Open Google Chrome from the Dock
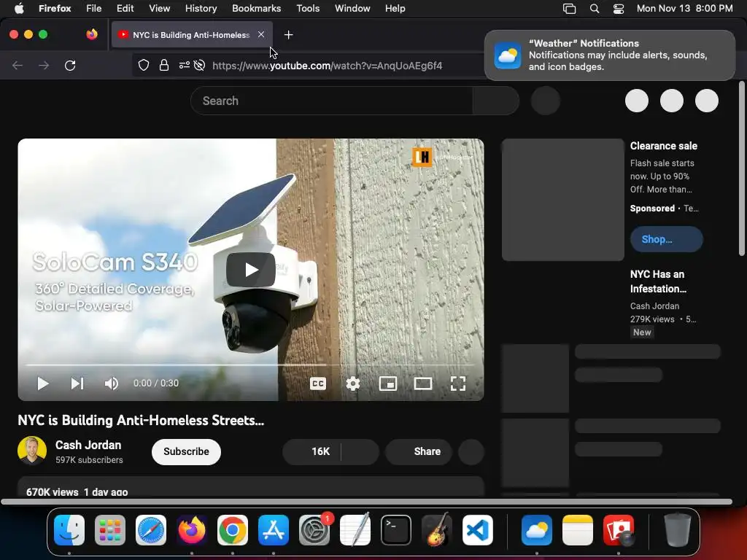This screenshot has width=747, height=560. pos(233,530)
